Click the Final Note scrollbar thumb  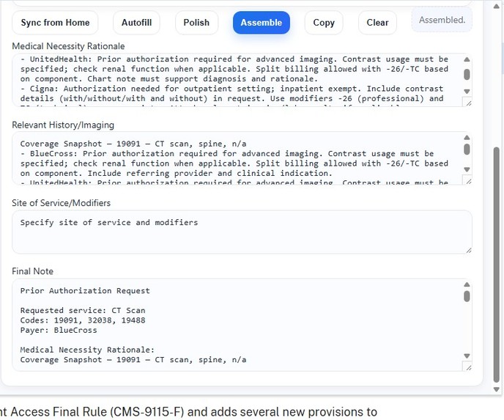tap(467, 296)
